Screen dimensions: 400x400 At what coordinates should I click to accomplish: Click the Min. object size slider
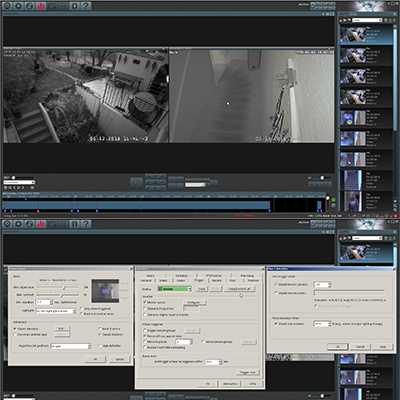pyautogui.click(x=58, y=287)
